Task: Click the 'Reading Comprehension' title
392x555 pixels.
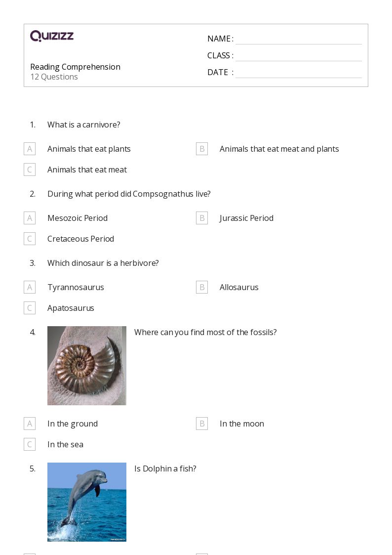Action: point(75,67)
